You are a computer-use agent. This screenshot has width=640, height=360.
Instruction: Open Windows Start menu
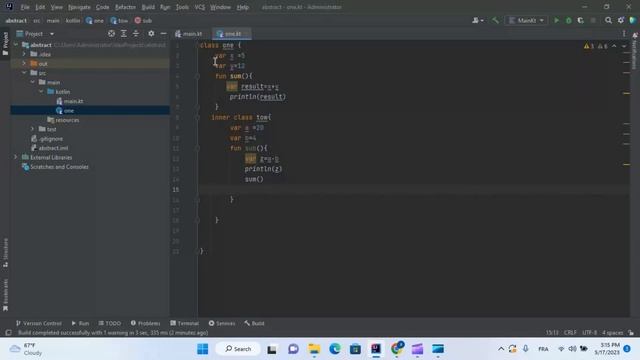pyautogui.click(x=202, y=349)
